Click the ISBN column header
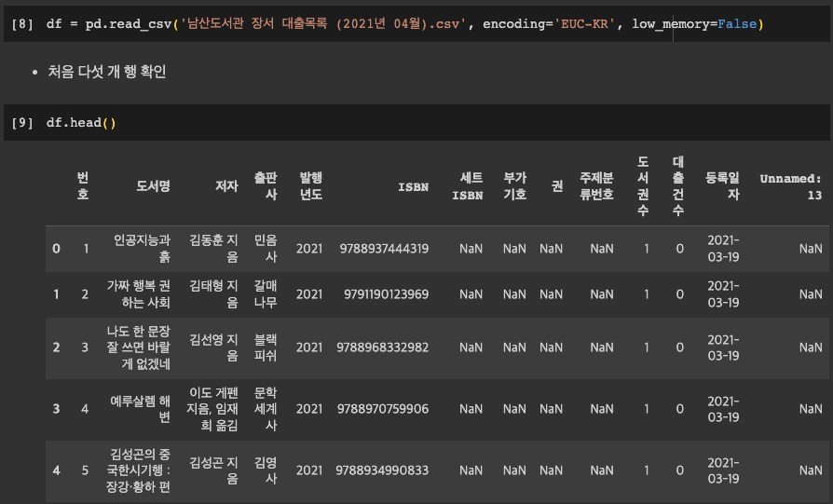This screenshot has width=833, height=504. [414, 186]
